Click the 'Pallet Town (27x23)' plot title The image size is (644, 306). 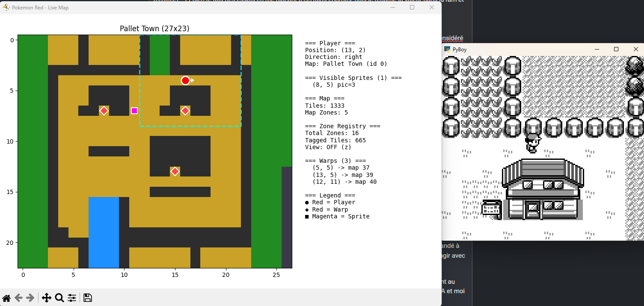(154, 29)
